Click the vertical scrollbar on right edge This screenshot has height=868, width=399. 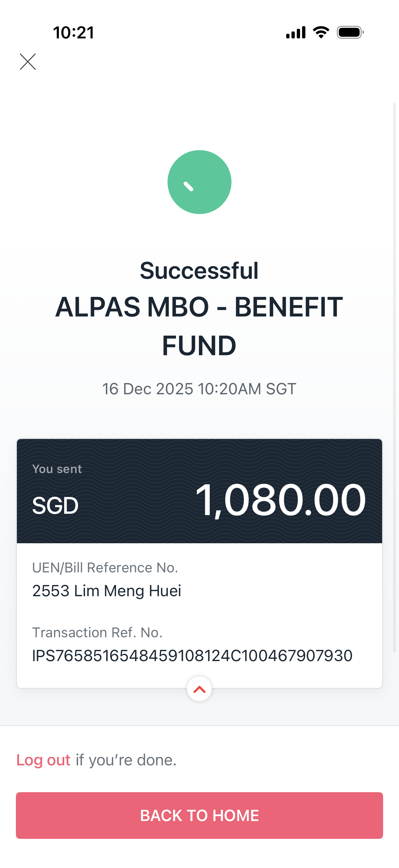click(395, 377)
